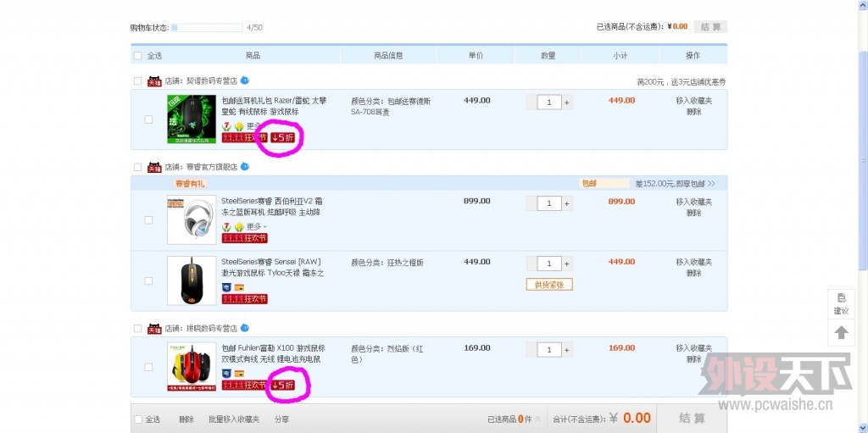
Task: Click Tmall cat logo beside 契诺数码专营店
Action: (x=154, y=81)
